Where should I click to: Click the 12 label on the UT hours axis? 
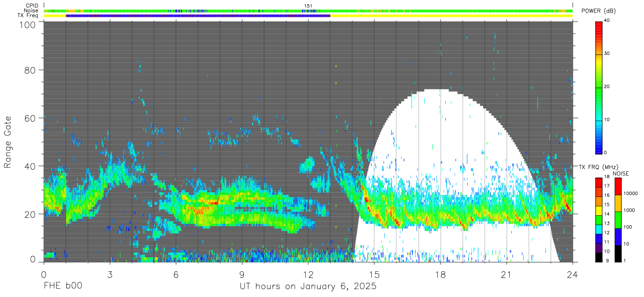308,274
